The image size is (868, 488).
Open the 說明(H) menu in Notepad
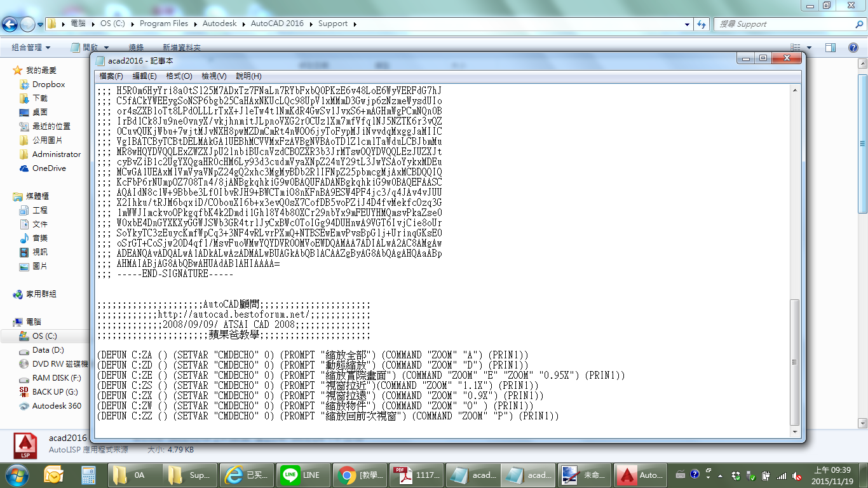248,76
